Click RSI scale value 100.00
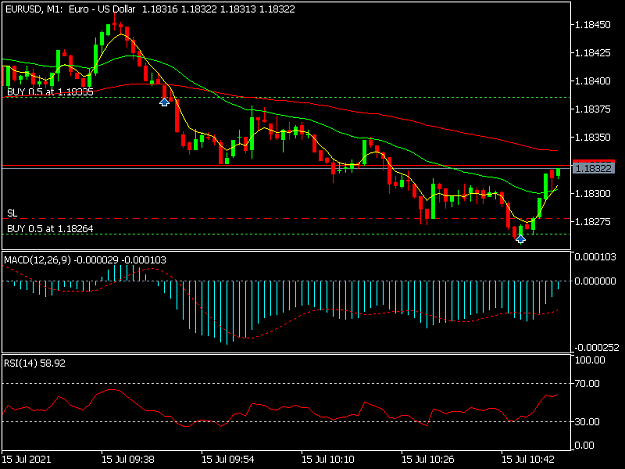This screenshot has height=469, width=625. (x=591, y=360)
